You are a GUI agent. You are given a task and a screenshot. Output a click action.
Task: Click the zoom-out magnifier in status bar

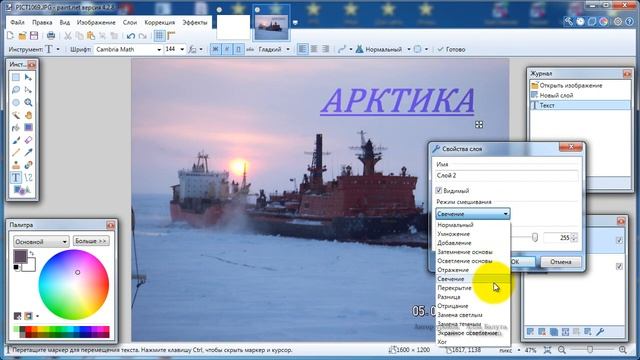tap(562, 350)
